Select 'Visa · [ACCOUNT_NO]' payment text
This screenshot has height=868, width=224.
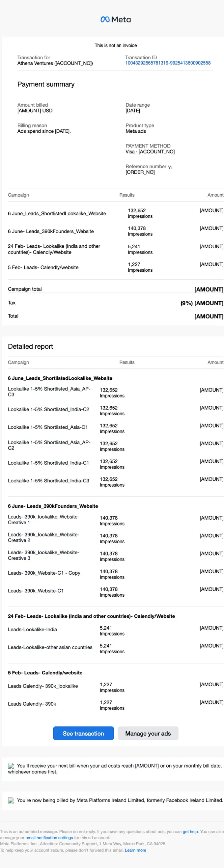[x=150, y=152]
